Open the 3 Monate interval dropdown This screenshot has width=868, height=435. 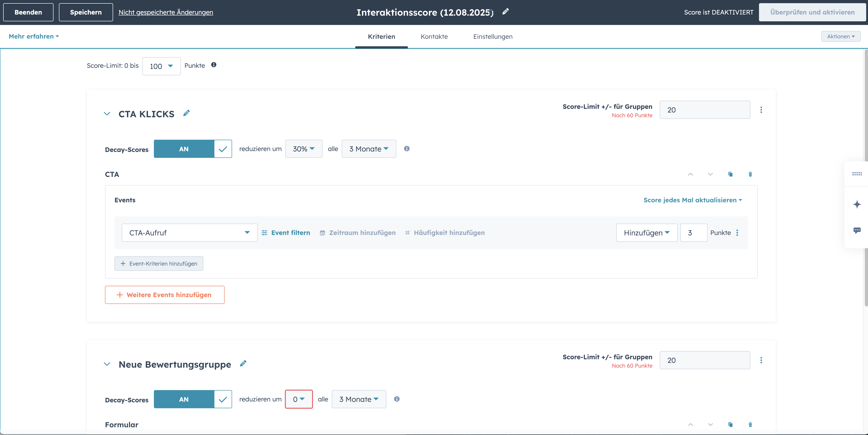coord(369,149)
